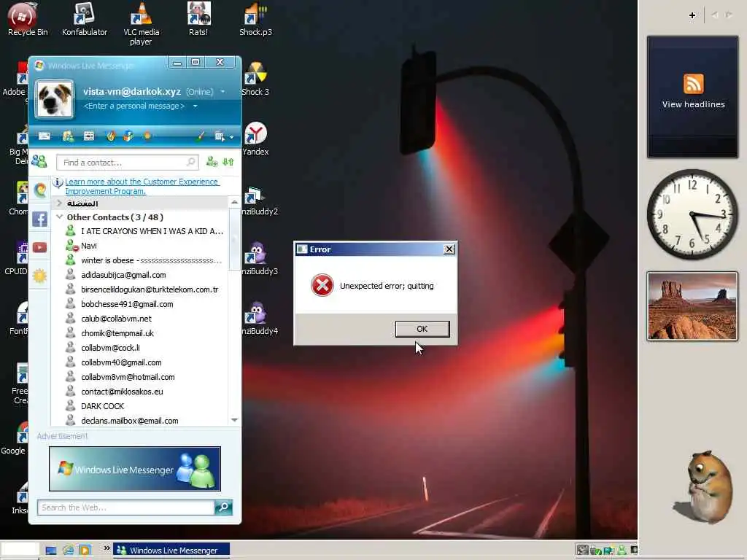The image size is (747, 560).
Task: Click the analog clock widget
Action: [x=692, y=214]
